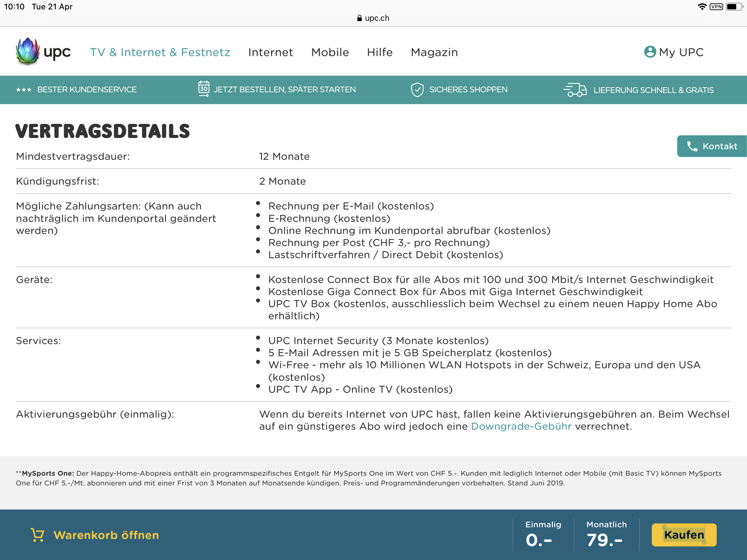Click the shield checkmark icon
Image resolution: width=747 pixels, height=560 pixels.
tap(417, 90)
